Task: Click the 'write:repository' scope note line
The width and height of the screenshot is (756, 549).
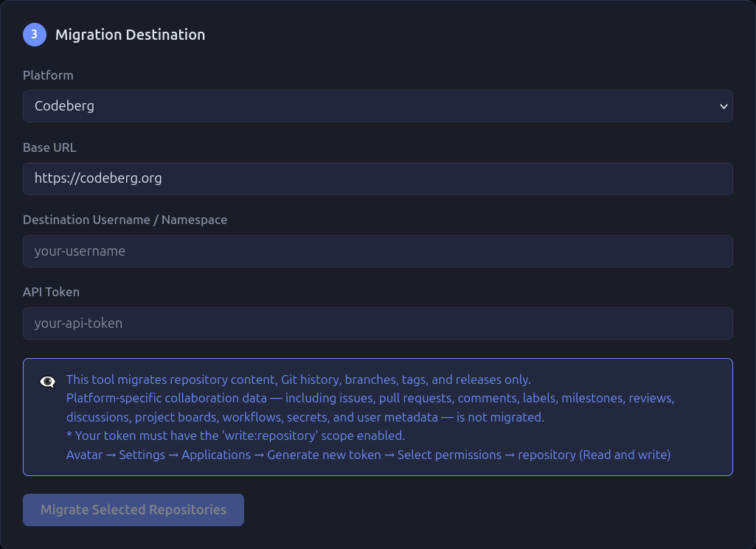Action: pyautogui.click(x=235, y=436)
